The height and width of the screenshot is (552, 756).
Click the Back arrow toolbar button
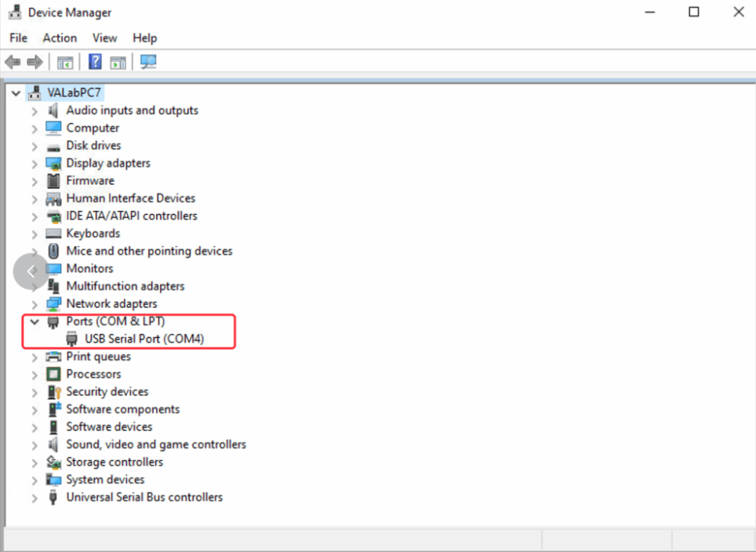(x=13, y=62)
